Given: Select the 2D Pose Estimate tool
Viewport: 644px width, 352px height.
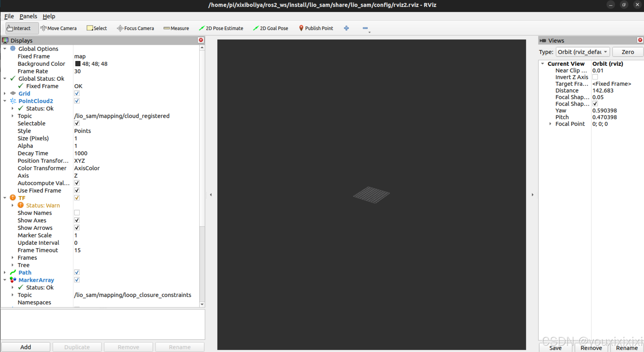Looking at the screenshot, I should 221,28.
